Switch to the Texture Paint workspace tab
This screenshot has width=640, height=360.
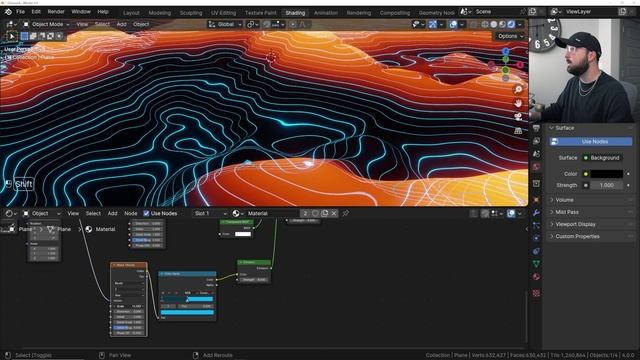(x=260, y=13)
